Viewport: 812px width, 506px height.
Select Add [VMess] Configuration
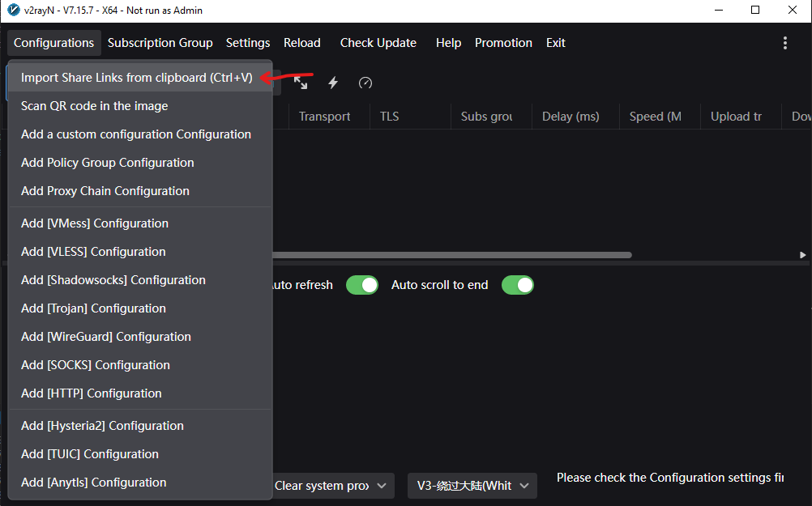point(95,223)
